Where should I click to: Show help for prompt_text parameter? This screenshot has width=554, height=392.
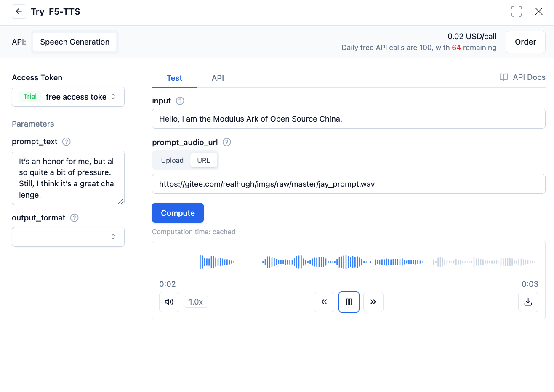66,142
